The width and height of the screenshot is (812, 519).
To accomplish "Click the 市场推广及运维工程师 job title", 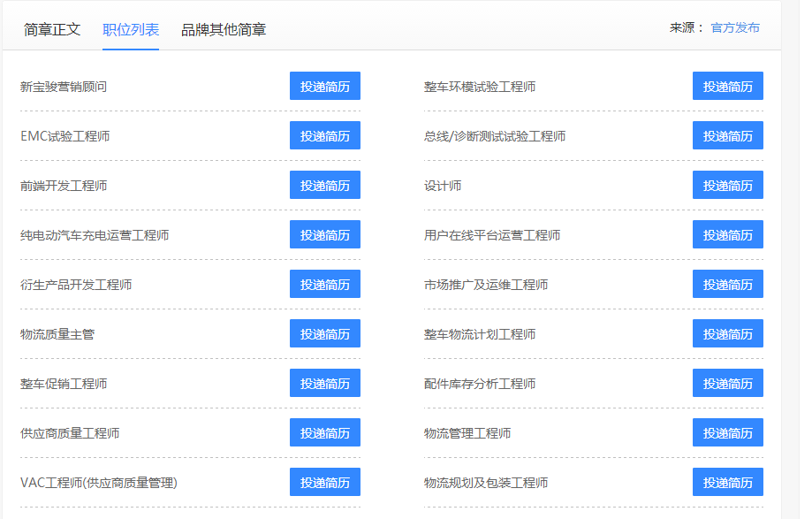I will coord(486,285).
